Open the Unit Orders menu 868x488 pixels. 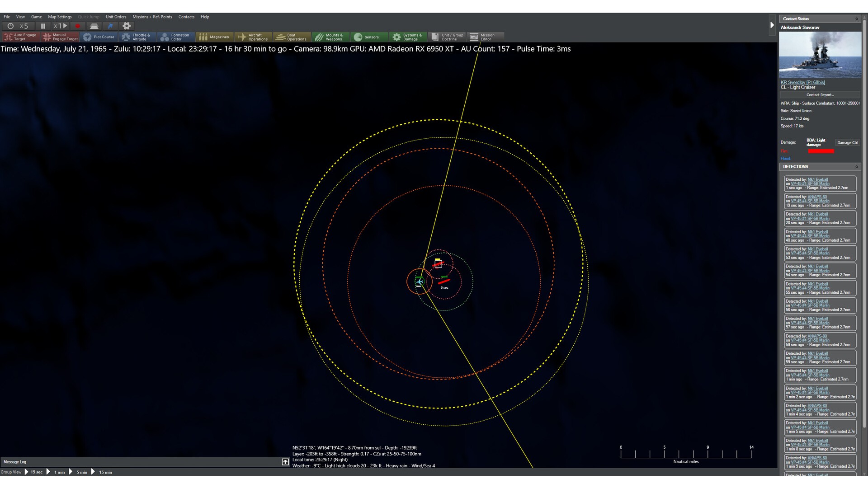click(x=116, y=17)
